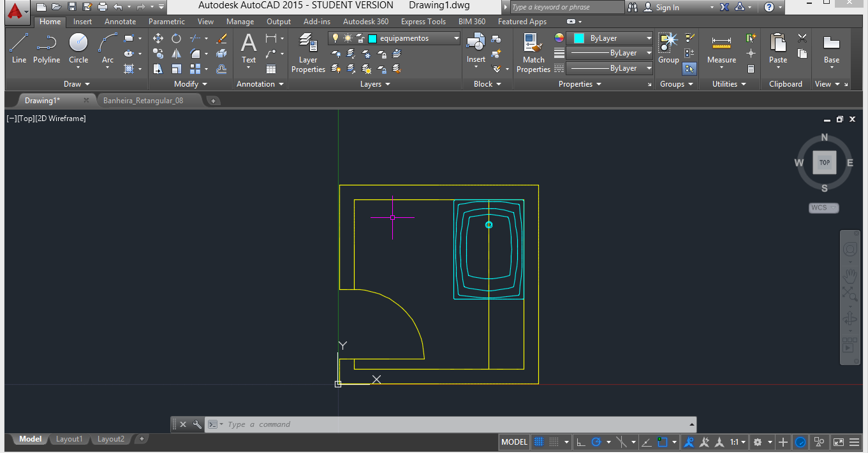868x453 pixels.
Task: Activate the Rotate tool
Action: pos(176,38)
